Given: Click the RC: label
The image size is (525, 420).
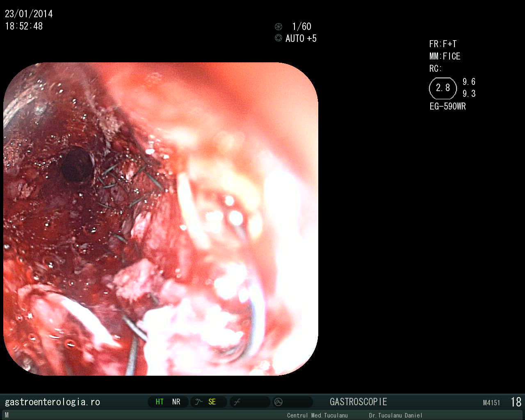Looking at the screenshot, I should pos(436,68).
